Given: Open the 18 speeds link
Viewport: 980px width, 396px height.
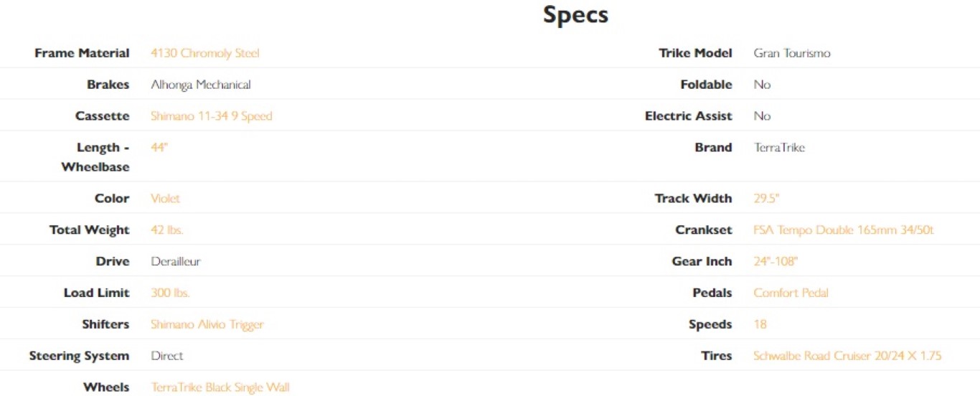Looking at the screenshot, I should [760, 324].
